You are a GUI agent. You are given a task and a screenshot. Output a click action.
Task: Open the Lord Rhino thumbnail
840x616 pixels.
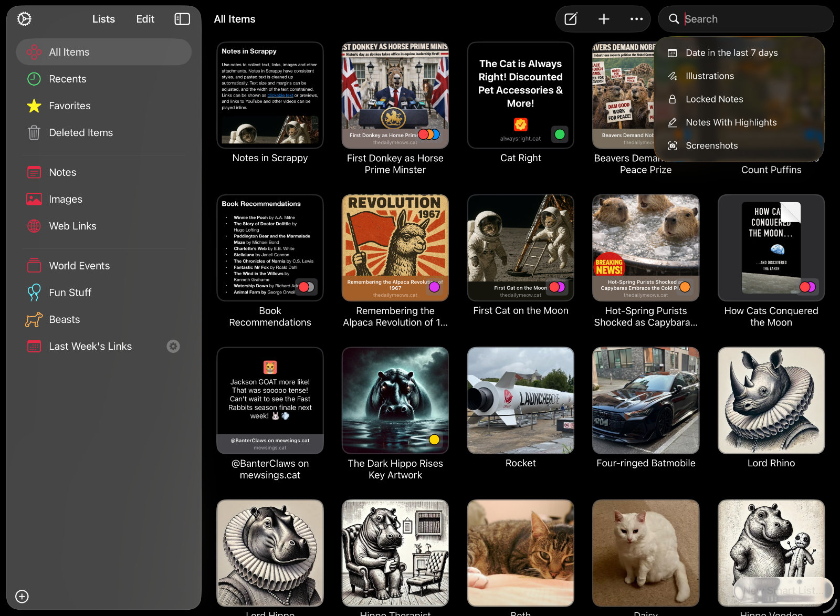pyautogui.click(x=771, y=401)
